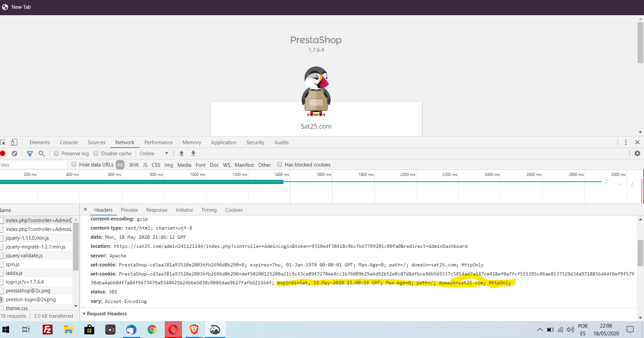Open Google Chrome from taskbar
The width and height of the screenshot is (644, 338).
click(x=152, y=330)
